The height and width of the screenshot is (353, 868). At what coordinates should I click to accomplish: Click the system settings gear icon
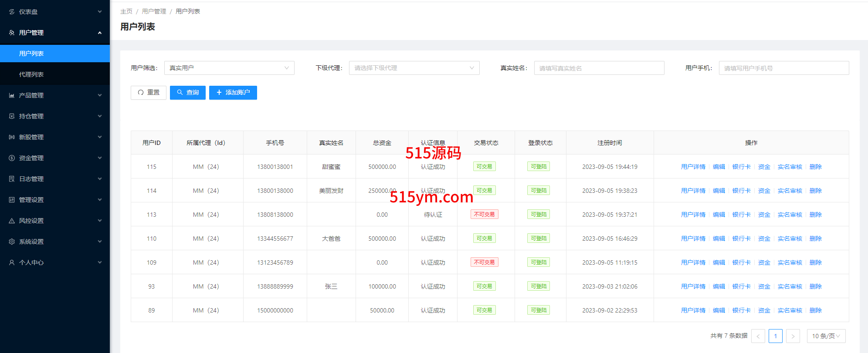coord(12,242)
